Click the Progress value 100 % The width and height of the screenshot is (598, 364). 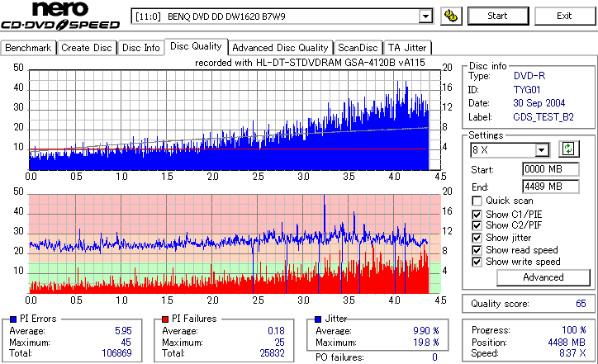573,330
